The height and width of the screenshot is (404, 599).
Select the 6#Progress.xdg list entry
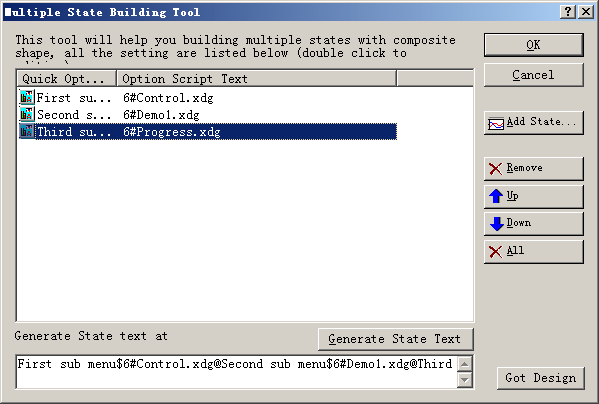[172, 132]
